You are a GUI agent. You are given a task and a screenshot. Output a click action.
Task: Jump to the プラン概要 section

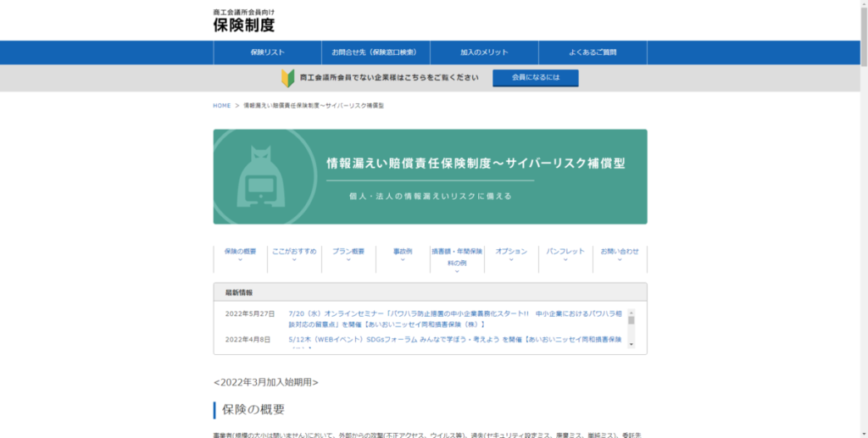(348, 251)
